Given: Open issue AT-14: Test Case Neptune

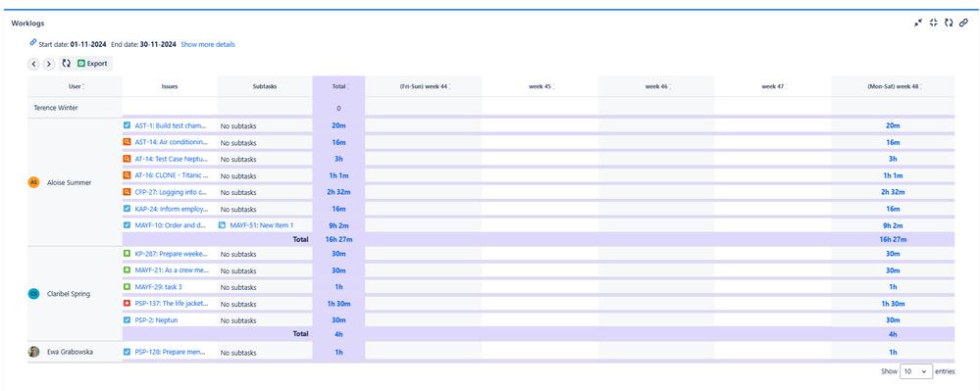Looking at the screenshot, I should (172, 159).
